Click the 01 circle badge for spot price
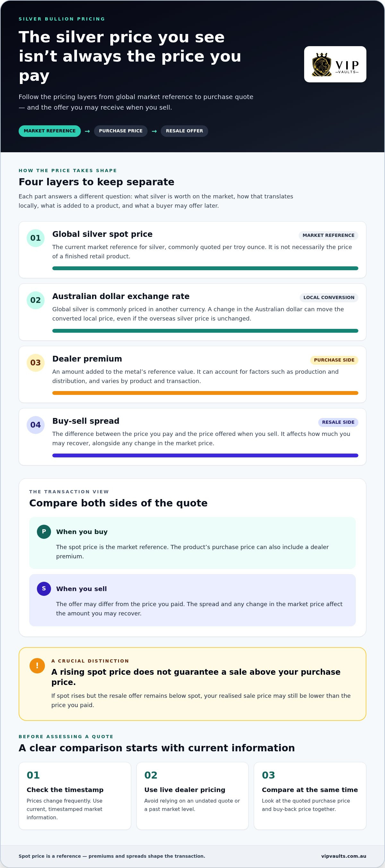The width and height of the screenshot is (385, 868). pyautogui.click(x=36, y=238)
